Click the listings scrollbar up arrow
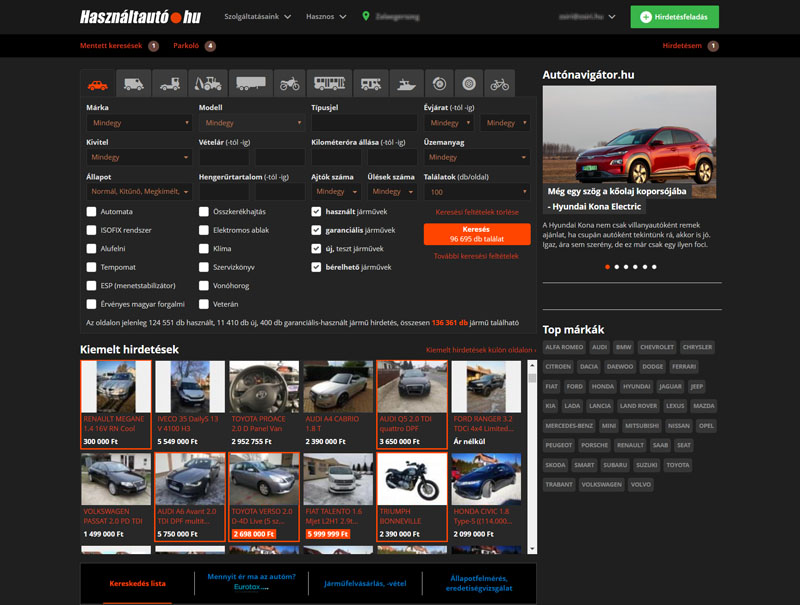 (532, 366)
